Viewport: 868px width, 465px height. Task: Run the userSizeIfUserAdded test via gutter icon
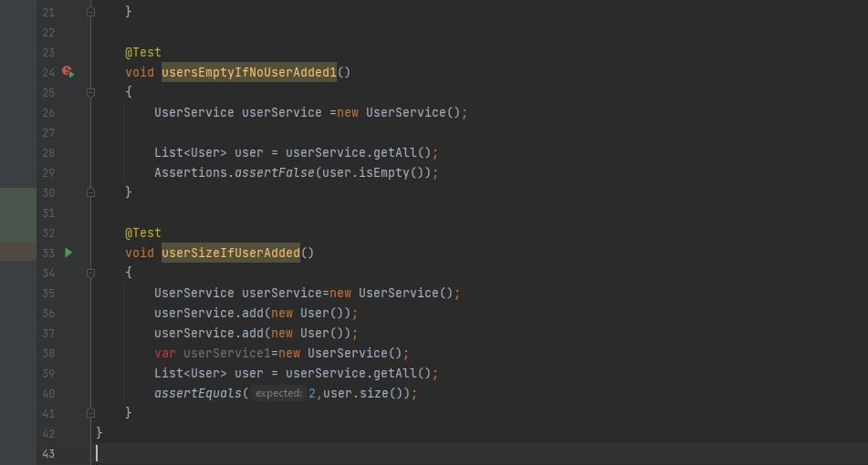68,253
